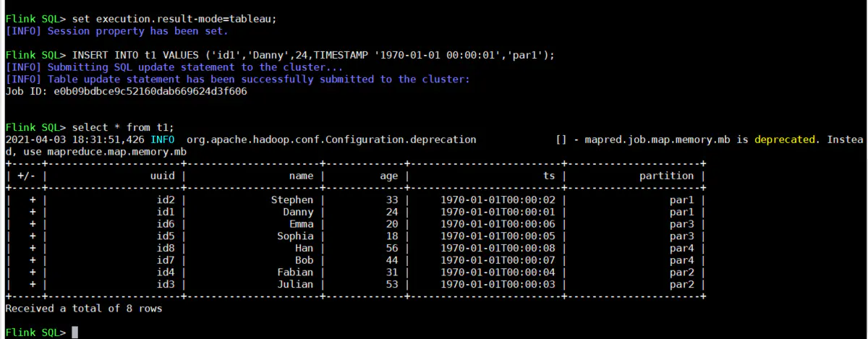The width and height of the screenshot is (868, 339).
Task: Click partition 'par3' in Emma's row
Action: (x=682, y=224)
